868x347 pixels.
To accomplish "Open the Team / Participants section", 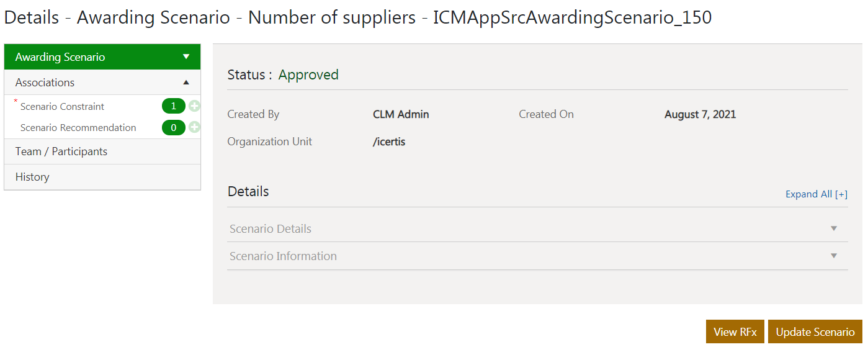I will tap(61, 151).
